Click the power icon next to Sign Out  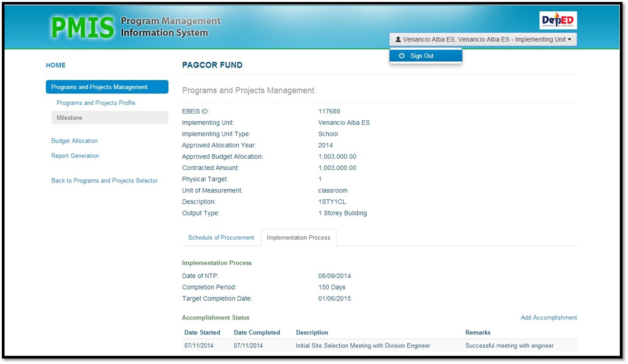(402, 56)
